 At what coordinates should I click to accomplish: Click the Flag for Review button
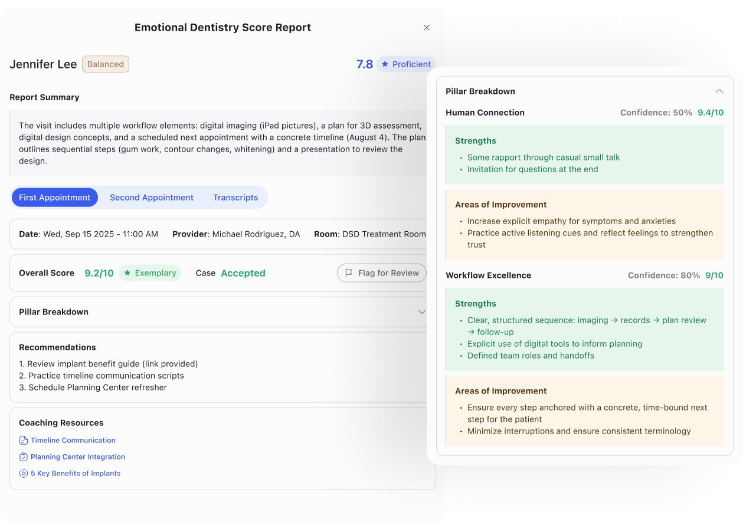(381, 273)
